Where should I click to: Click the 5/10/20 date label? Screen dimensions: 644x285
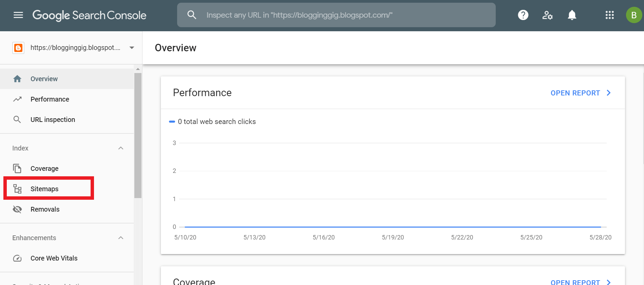tap(185, 237)
